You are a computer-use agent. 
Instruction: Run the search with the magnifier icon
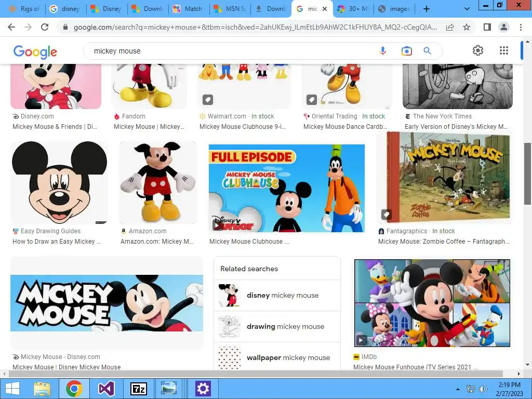(427, 51)
